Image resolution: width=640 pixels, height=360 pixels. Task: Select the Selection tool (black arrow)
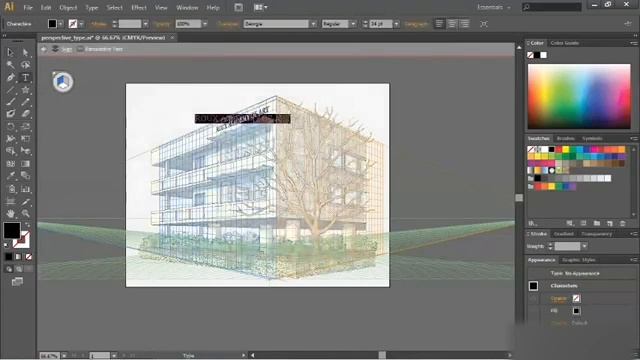point(10,52)
